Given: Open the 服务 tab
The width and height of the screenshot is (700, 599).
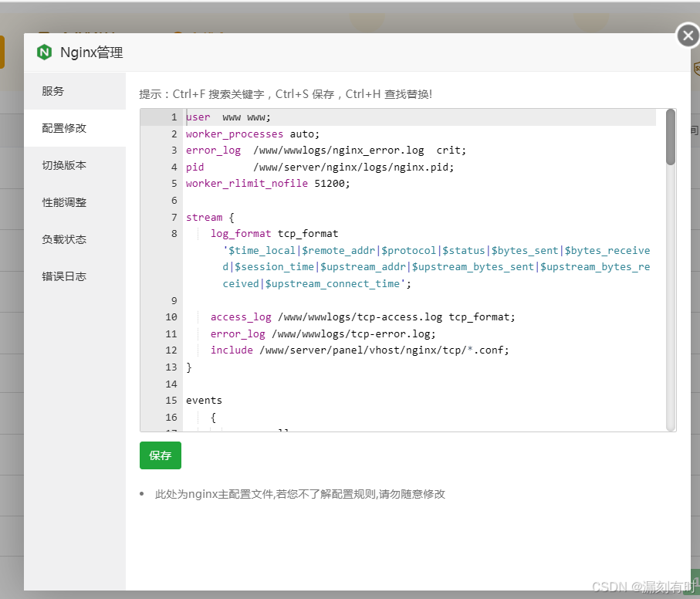Looking at the screenshot, I should coord(75,91).
